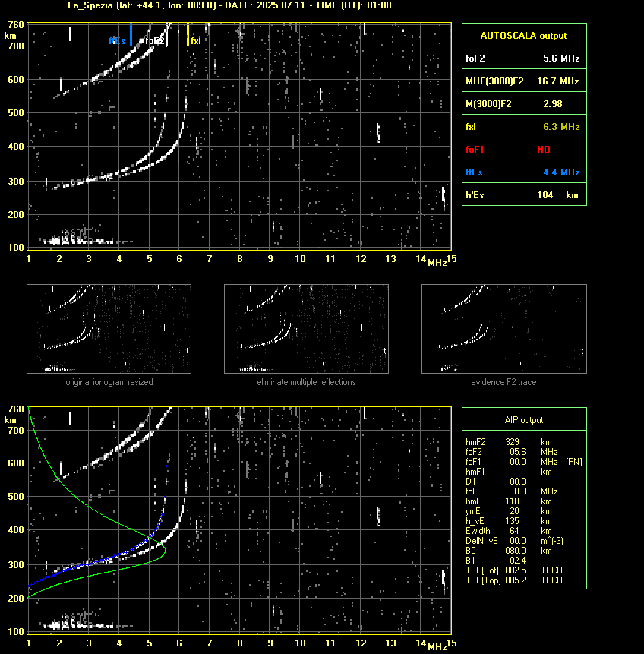Click the 'eliminate multiple reflections' thumbnail

coord(306,329)
